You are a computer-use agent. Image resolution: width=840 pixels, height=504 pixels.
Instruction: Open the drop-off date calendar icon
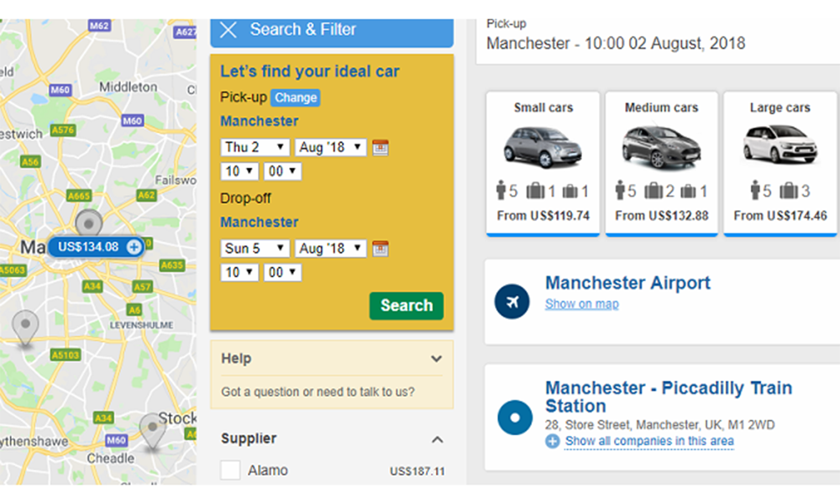tap(381, 249)
